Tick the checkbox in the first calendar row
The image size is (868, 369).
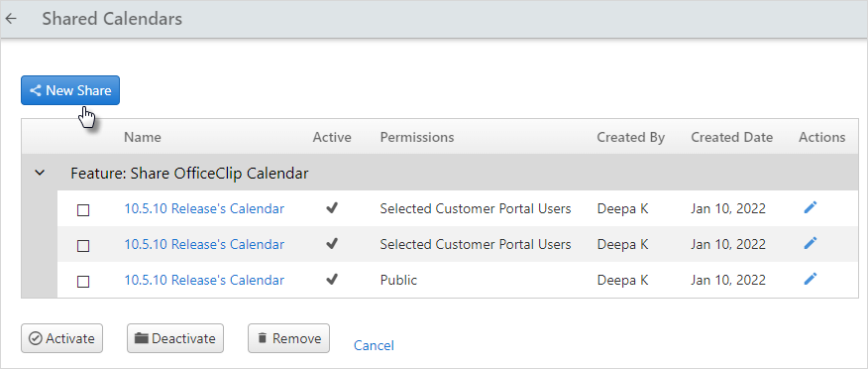click(83, 210)
